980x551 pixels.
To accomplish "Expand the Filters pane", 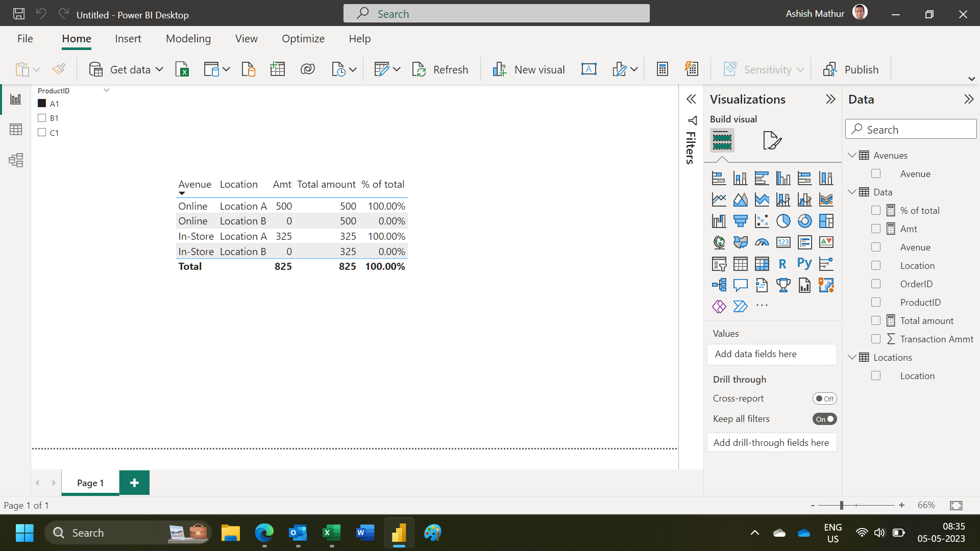I will 691,99.
